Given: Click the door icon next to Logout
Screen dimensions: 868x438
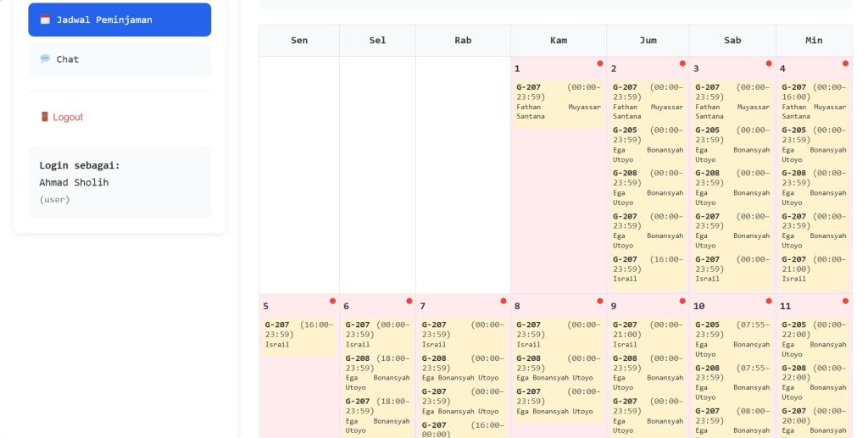Looking at the screenshot, I should [x=45, y=117].
